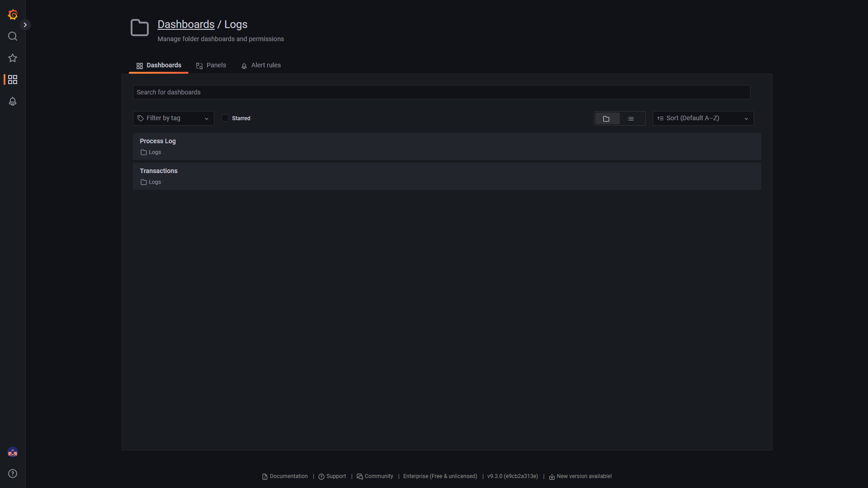Open the Grafana home logo
Viewport: 868px width, 488px height.
pos(13,14)
